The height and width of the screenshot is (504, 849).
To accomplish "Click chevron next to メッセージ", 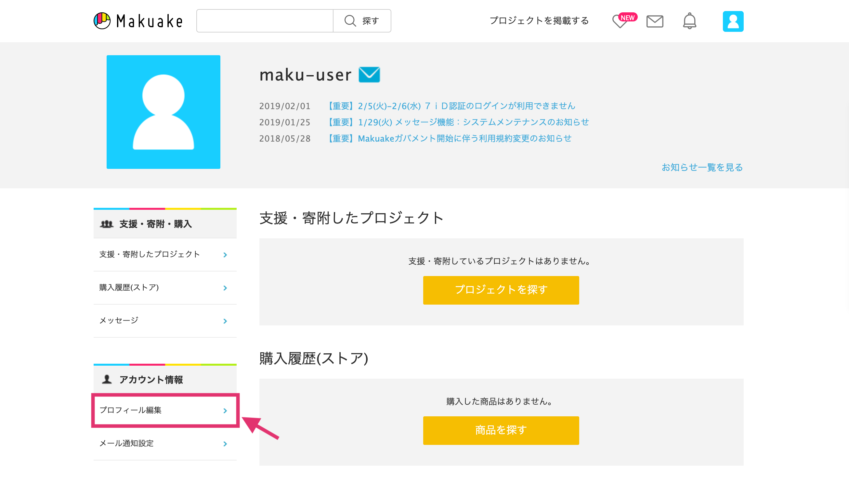I will (225, 321).
